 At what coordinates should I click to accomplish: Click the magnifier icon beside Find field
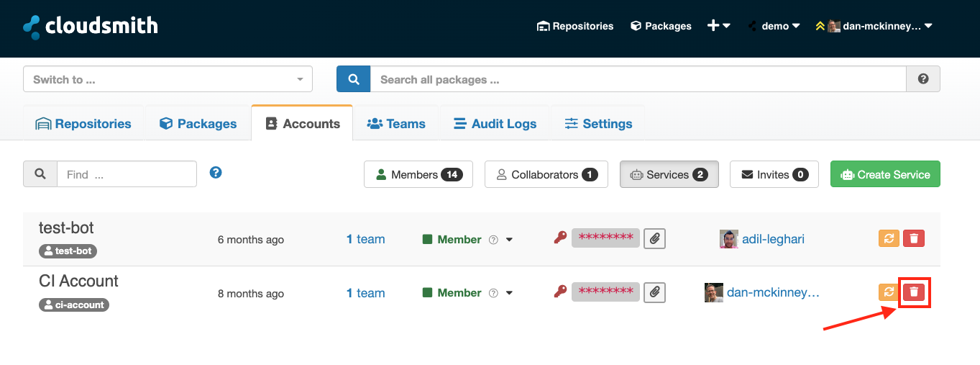point(40,174)
